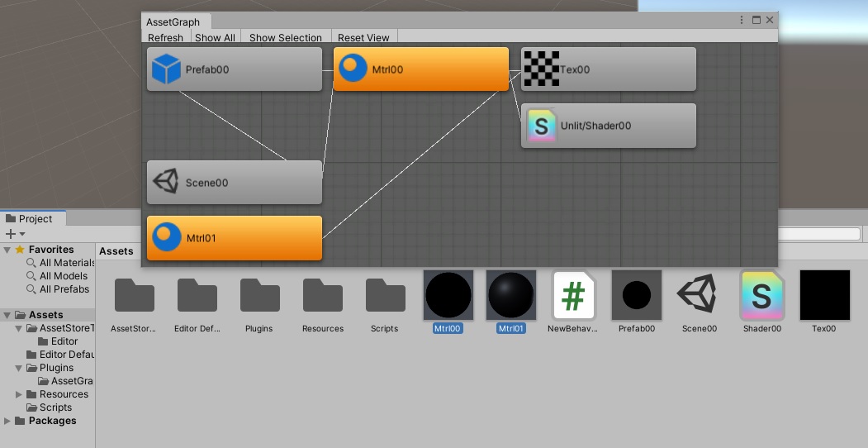Image resolution: width=868 pixels, height=448 pixels.
Task: Collapse the AssetStoreTools tree folder
Action: pyautogui.click(x=19, y=328)
